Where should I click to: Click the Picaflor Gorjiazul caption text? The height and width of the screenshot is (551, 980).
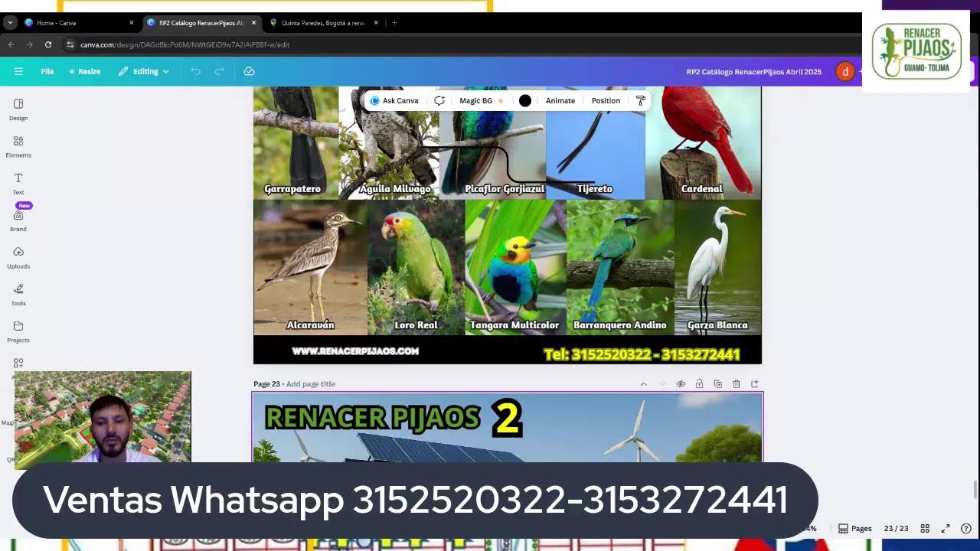(x=505, y=188)
